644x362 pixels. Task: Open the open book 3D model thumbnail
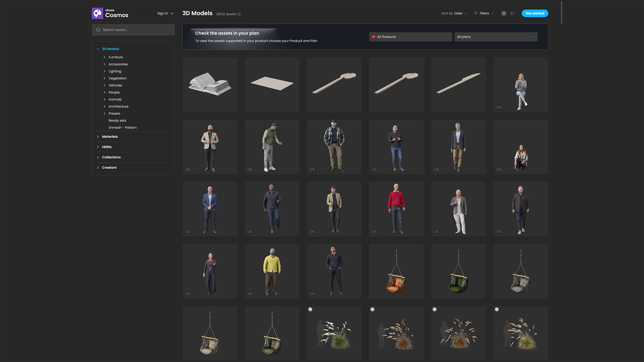point(210,84)
